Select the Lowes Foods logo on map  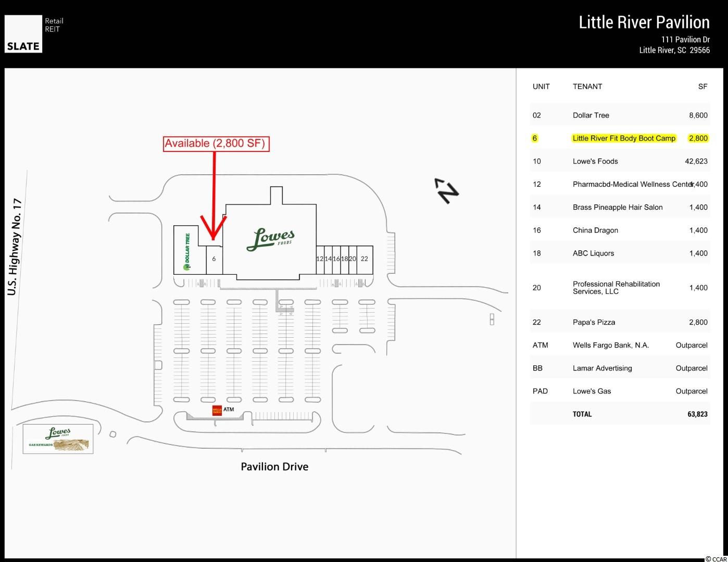(x=270, y=239)
